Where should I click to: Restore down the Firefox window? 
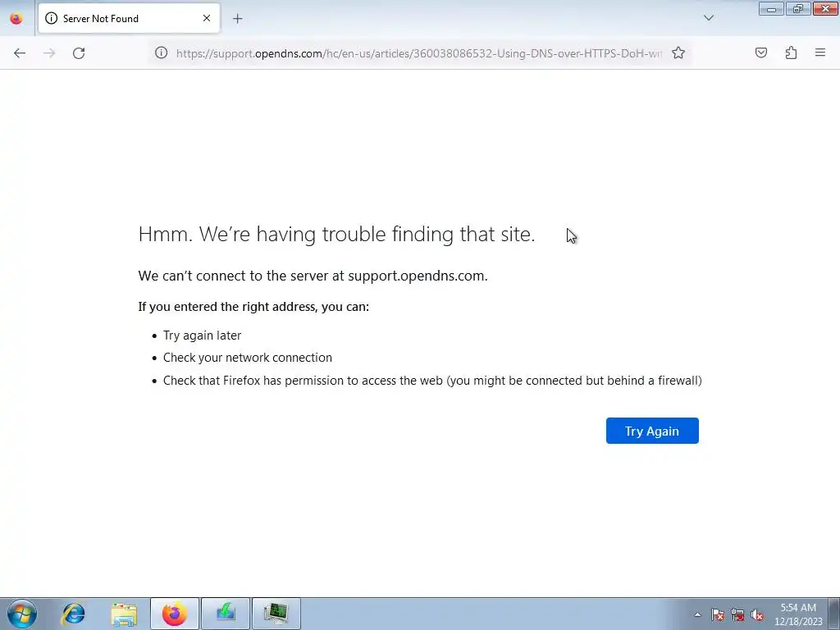pyautogui.click(x=798, y=8)
